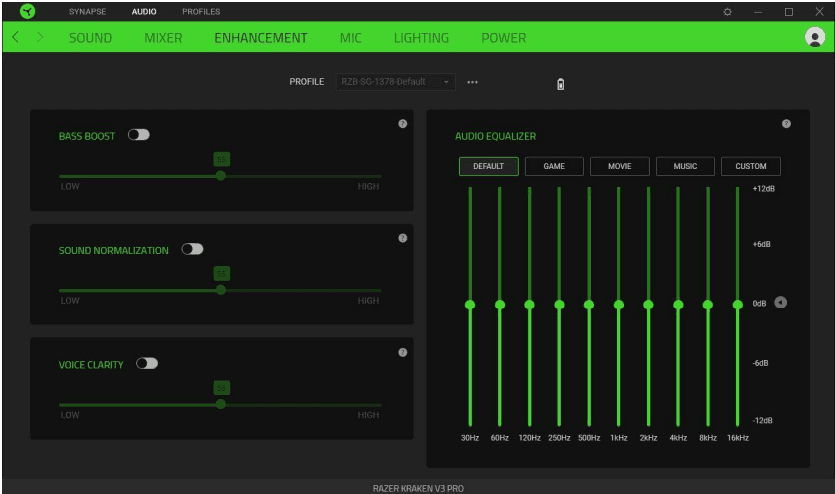Enable the Bass Boost toggle
835x494 pixels.
point(139,135)
